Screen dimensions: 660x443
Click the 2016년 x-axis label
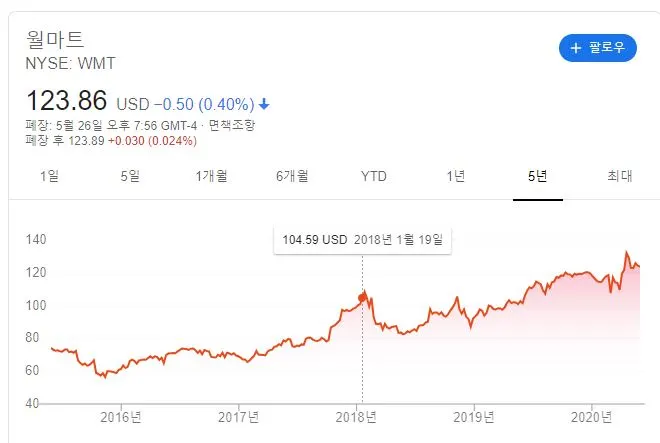coord(121,417)
